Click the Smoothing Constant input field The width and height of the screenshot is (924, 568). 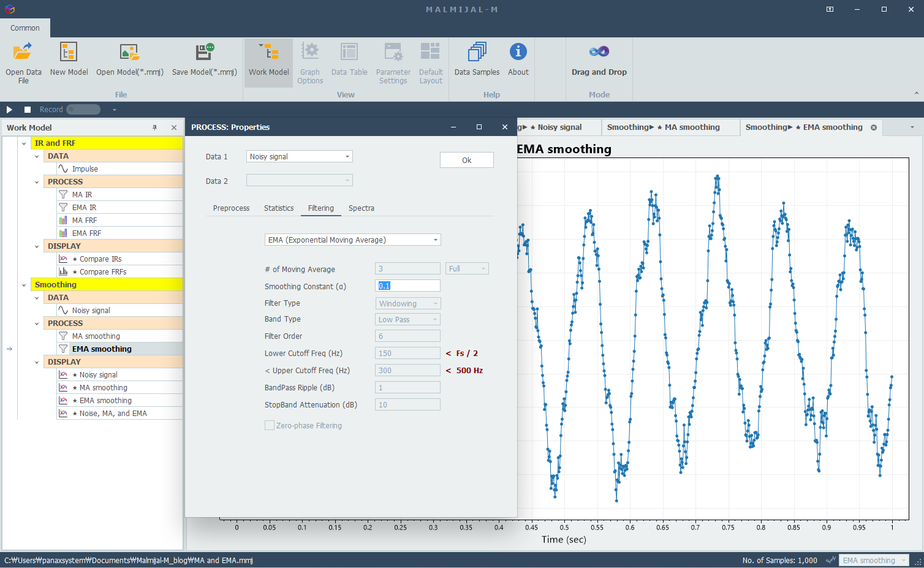click(407, 286)
